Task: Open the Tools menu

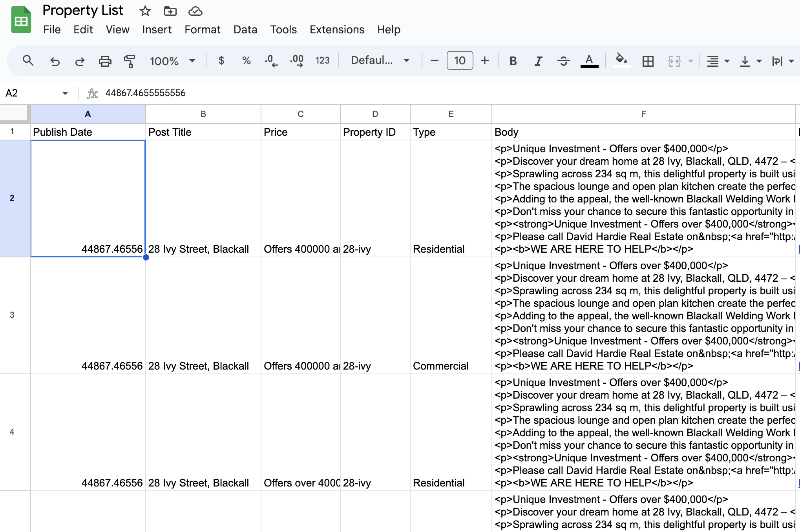Action: [x=283, y=29]
